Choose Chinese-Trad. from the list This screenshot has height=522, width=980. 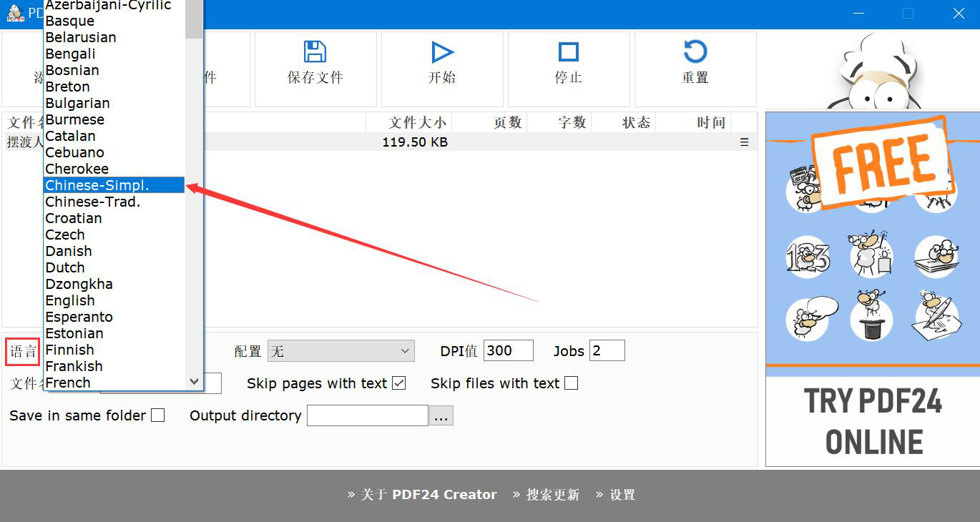pos(114,202)
